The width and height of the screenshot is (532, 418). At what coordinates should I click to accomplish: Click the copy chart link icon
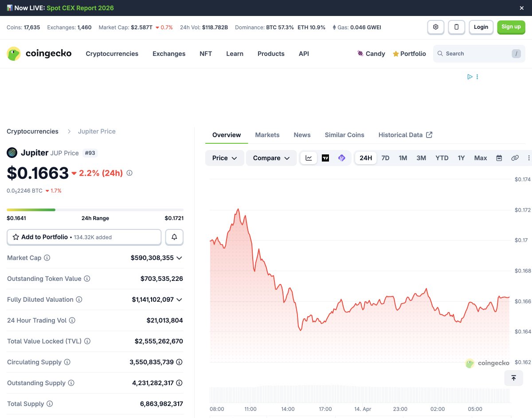coord(515,158)
